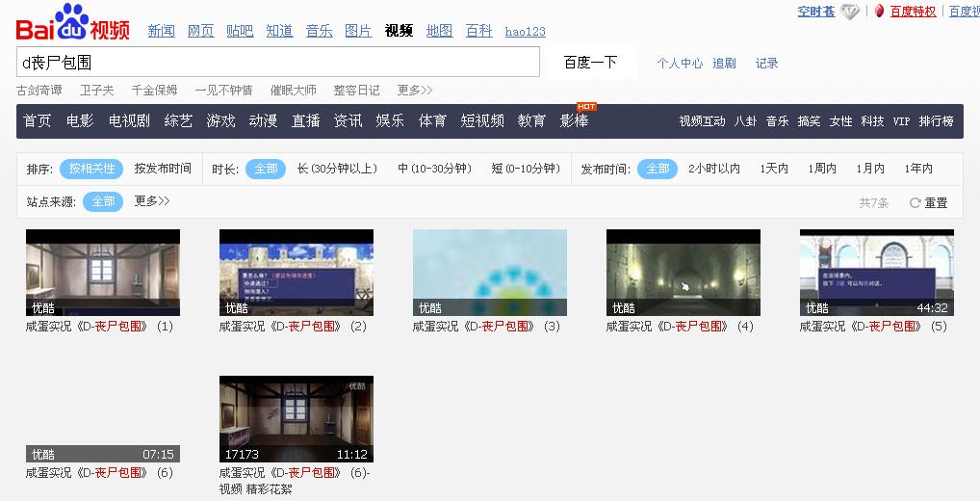Open 追剧 link

tap(724, 64)
